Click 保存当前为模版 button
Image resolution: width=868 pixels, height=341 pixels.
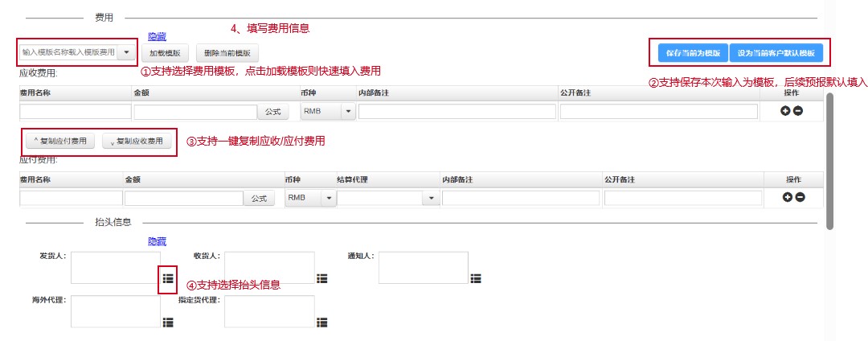[693, 53]
